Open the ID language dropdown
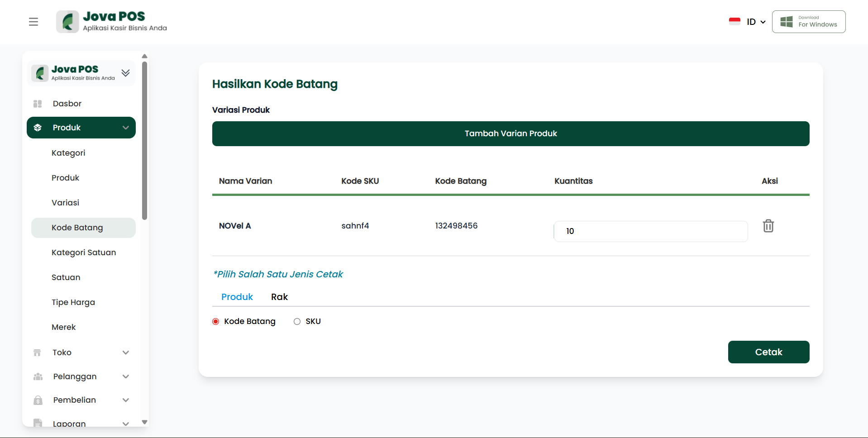Viewport: 868px width, 438px height. click(x=756, y=22)
